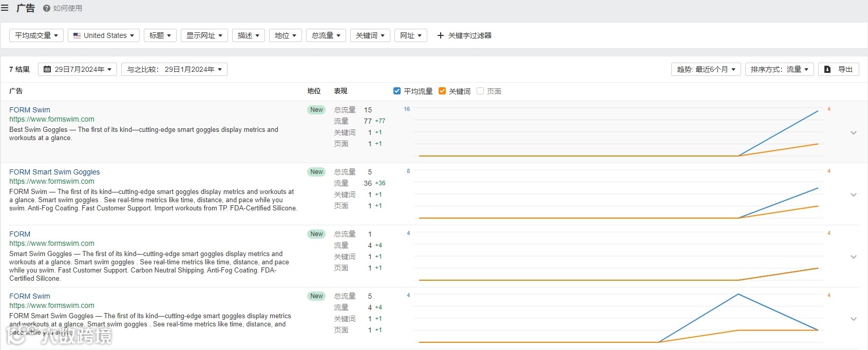The height and width of the screenshot is (350, 868).
Task: Click the plus icon for 关键字过滤器
Action: pyautogui.click(x=440, y=35)
